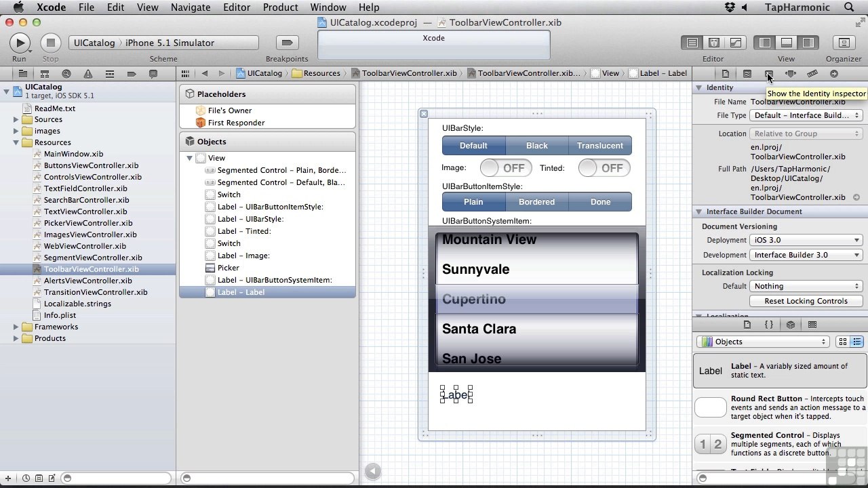868x488 pixels.
Task: Select the scheme UICatalog iPhone 5.1 Simulator
Action: (163, 43)
